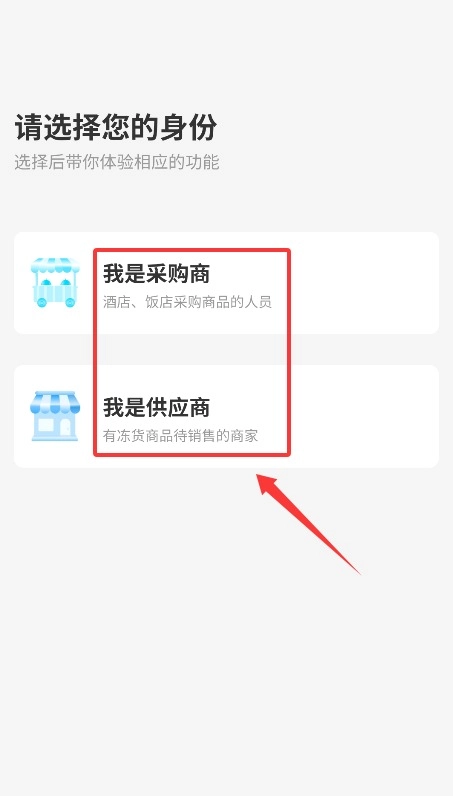This screenshot has width=453, height=796.
Task: Tap the striped awning of the shop icon
Action: (x=55, y=402)
